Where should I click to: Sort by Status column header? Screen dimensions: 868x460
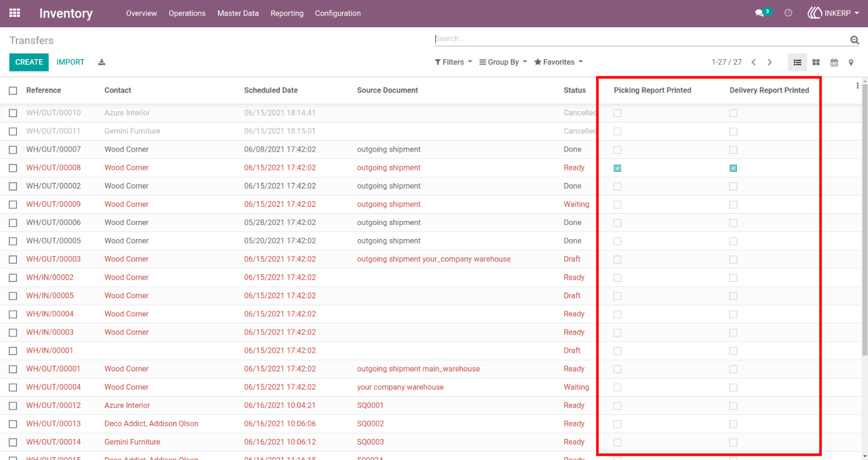[x=575, y=90]
